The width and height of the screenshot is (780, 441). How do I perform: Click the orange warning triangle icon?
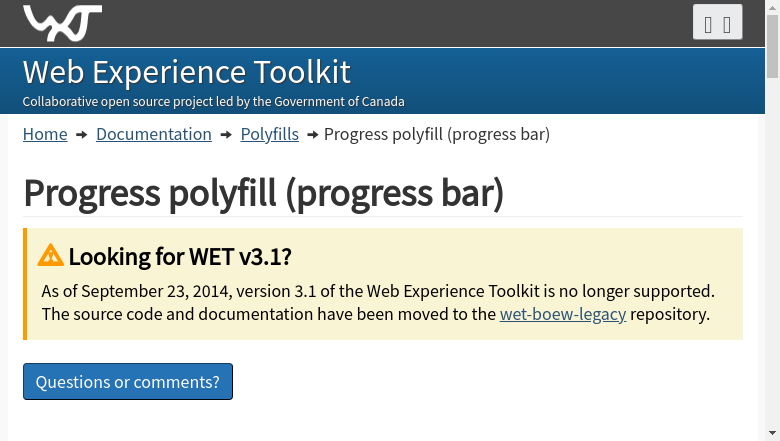pos(50,256)
